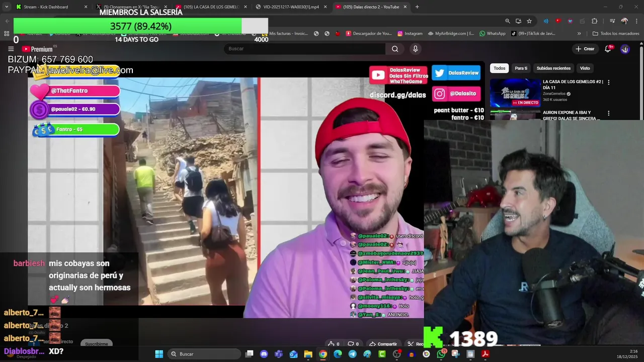The image size is (644, 362).
Task: Open Microsoft Edge from taskbar
Action: pos(338,354)
